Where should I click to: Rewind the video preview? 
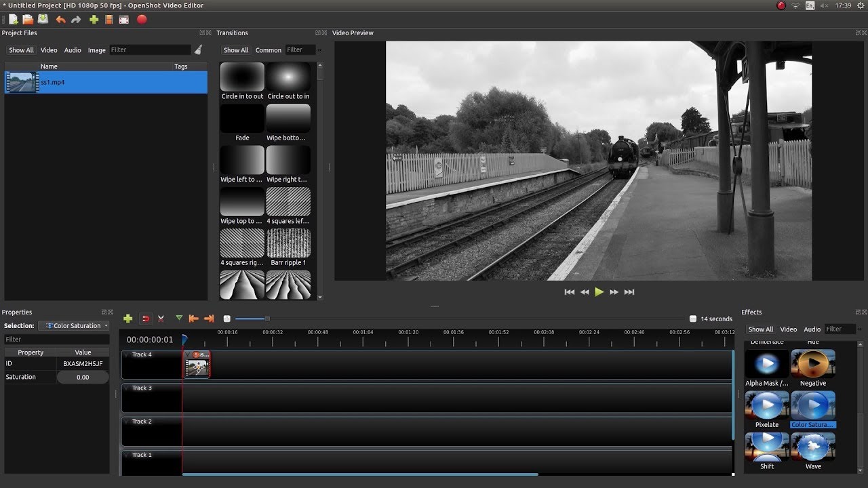pyautogui.click(x=585, y=292)
